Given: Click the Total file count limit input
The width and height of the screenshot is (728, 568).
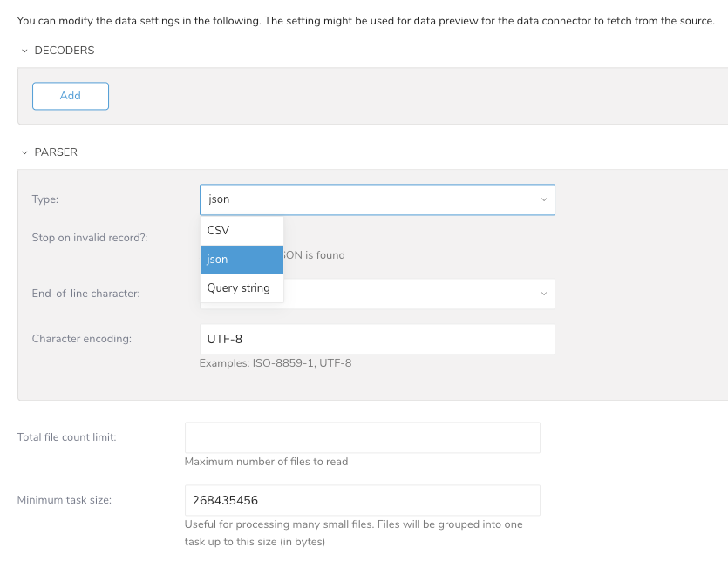Looking at the screenshot, I should point(362,437).
